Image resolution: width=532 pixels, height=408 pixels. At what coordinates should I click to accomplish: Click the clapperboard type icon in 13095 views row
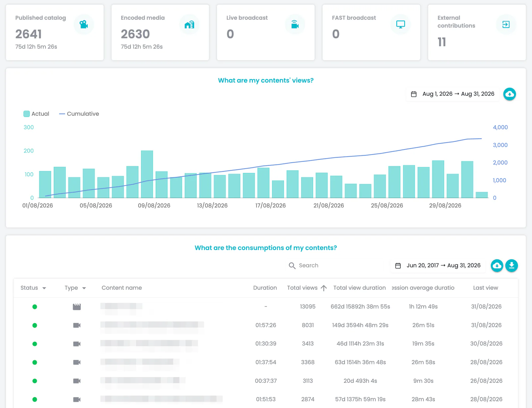click(77, 307)
